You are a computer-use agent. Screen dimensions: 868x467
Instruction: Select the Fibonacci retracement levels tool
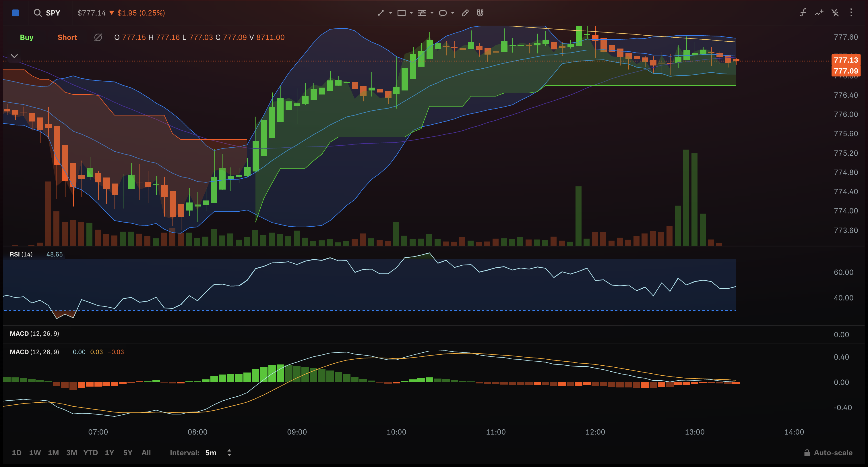pos(422,13)
